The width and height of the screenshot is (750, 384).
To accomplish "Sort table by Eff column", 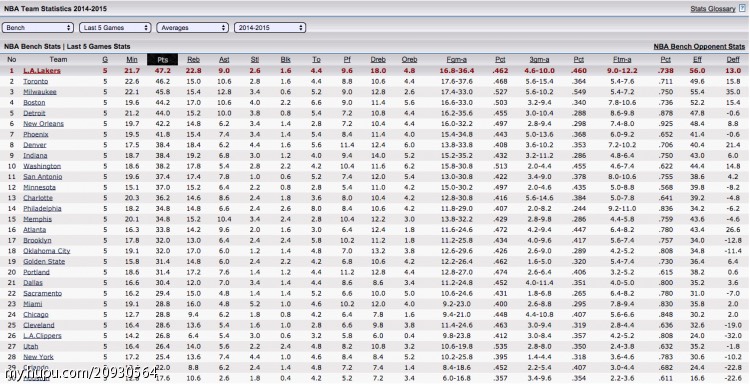I will point(697,59).
